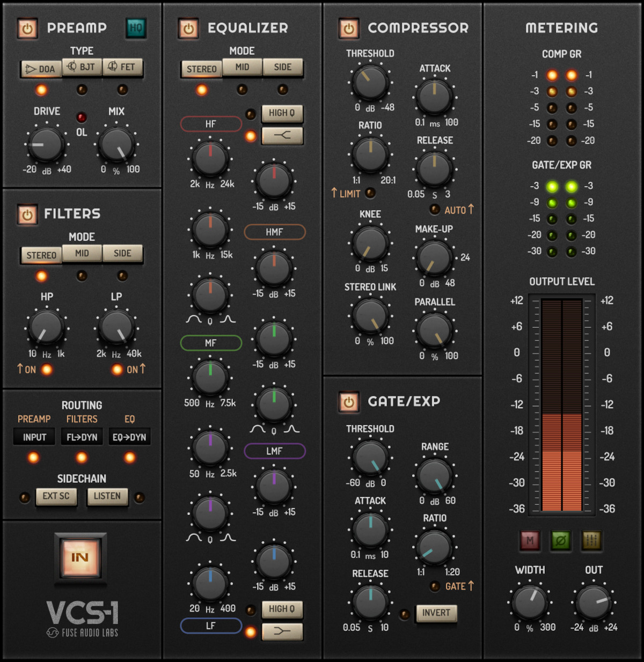The image size is (644, 662).
Task: Click the MF band label
Action: pos(211,343)
